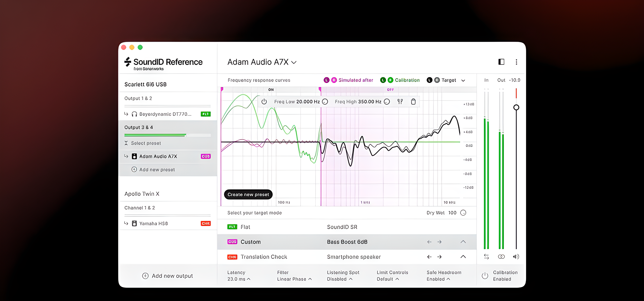This screenshot has height=301, width=644.
Task: Open the Adam Audio A7X preset dropdown
Action: [x=262, y=62]
